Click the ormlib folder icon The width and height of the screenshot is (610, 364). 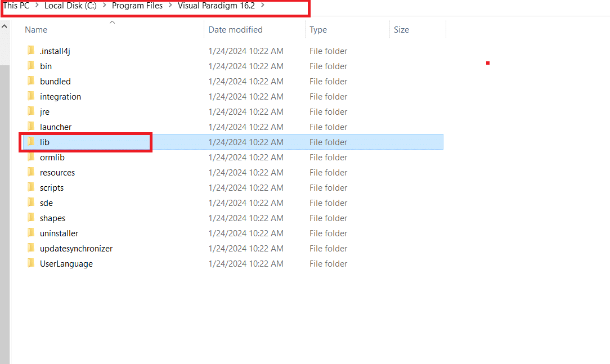[x=31, y=157]
